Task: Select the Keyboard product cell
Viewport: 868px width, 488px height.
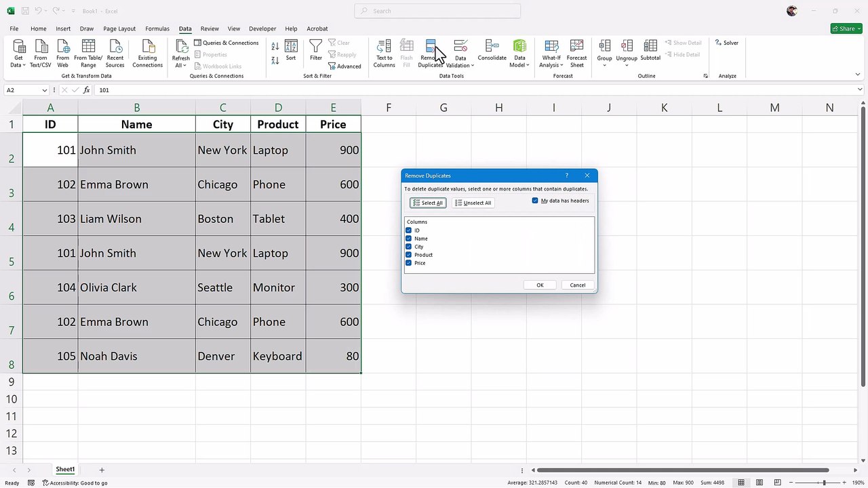Action: [278, 356]
